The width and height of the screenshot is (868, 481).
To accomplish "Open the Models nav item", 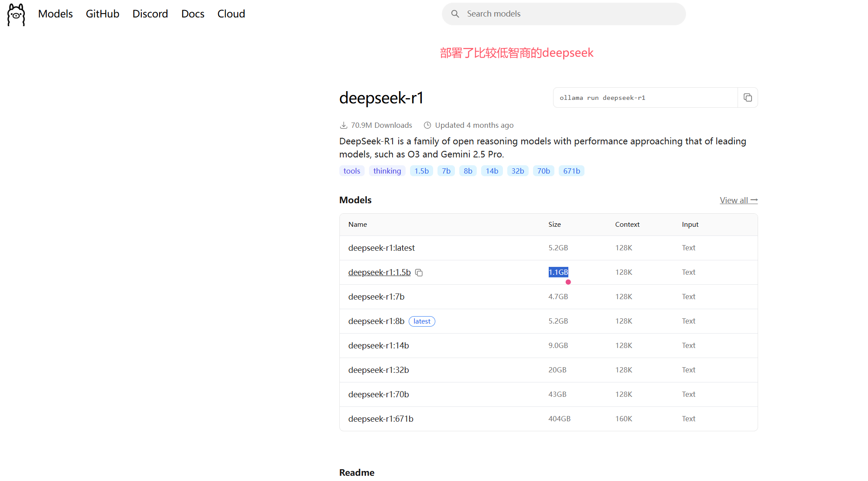I will coord(55,14).
